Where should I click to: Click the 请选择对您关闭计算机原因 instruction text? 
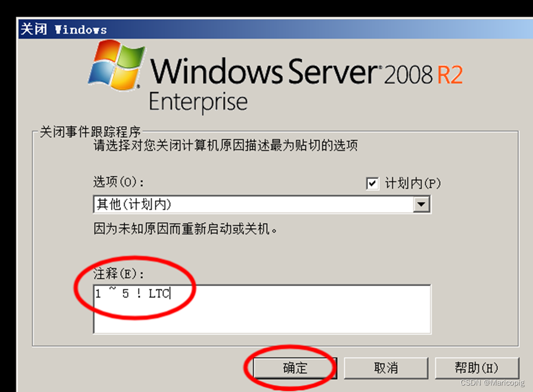(x=225, y=146)
